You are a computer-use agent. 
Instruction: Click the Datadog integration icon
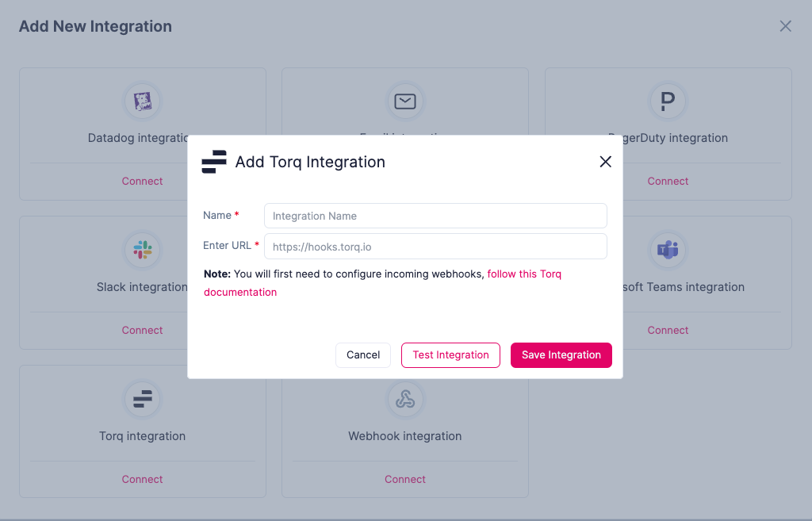[x=143, y=101]
